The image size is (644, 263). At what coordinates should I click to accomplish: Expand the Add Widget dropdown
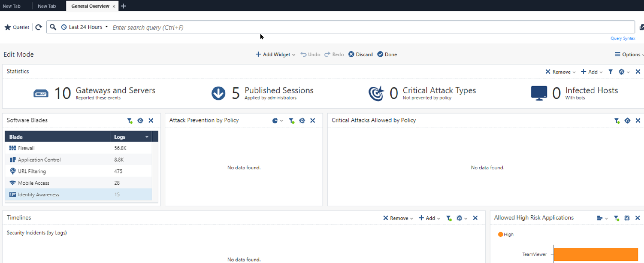[x=275, y=54]
